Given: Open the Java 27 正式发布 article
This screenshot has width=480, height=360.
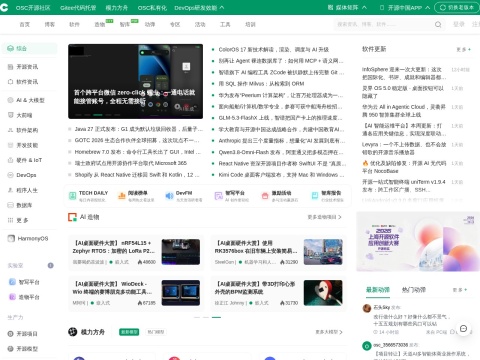Looking at the screenshot, I should [x=138, y=129].
